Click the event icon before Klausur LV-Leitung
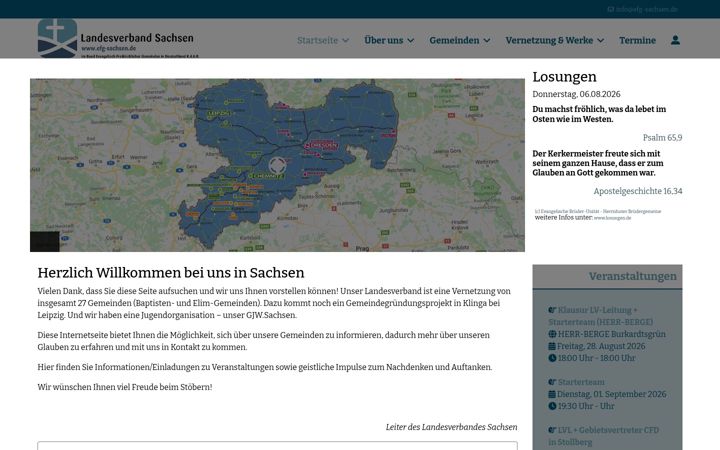 click(x=552, y=310)
